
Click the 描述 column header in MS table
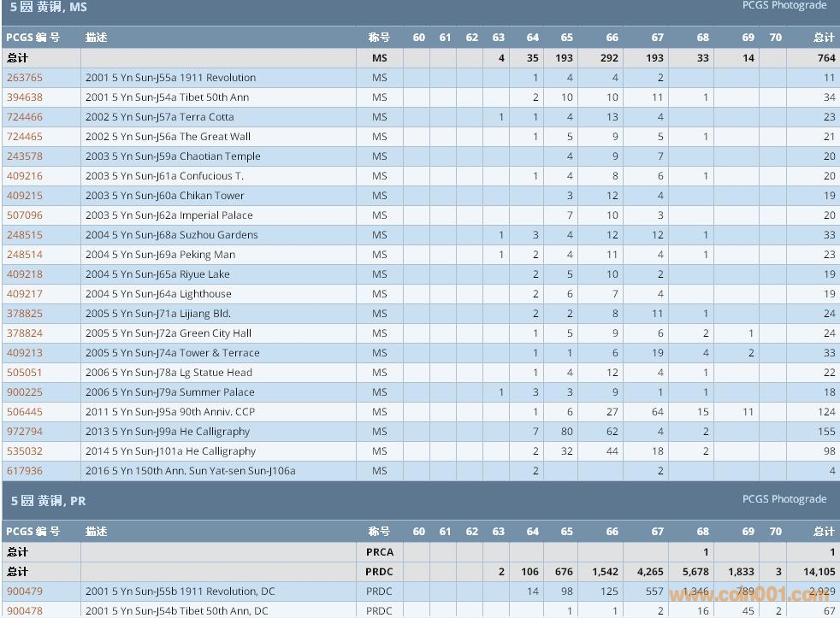pos(96,38)
